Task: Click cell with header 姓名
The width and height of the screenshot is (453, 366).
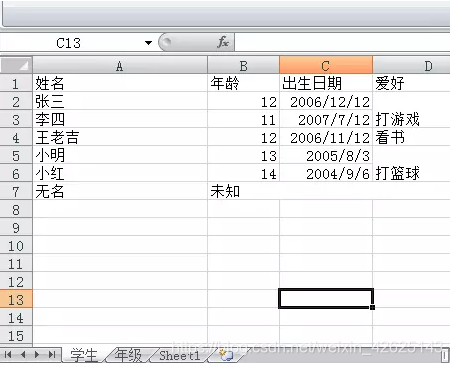Action: 120,83
